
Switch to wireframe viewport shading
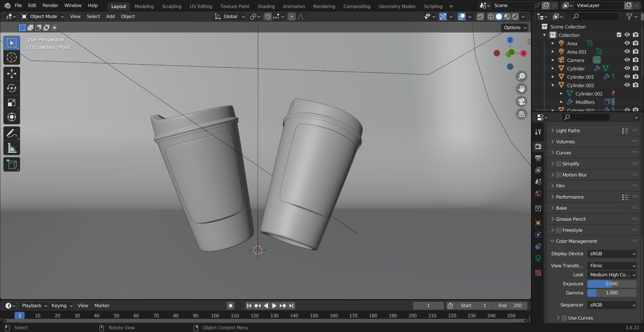point(491,17)
